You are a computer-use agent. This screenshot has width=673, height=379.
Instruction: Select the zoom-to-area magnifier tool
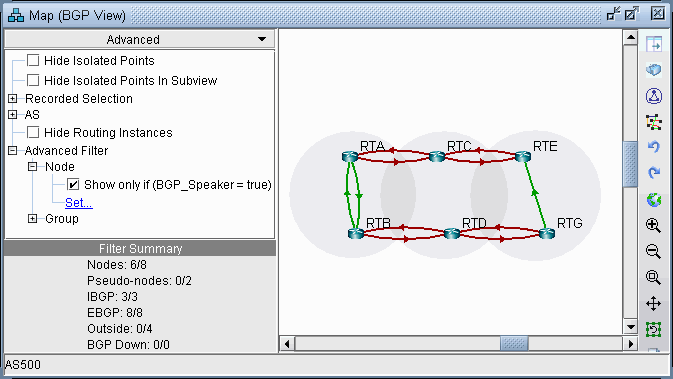[653, 277]
